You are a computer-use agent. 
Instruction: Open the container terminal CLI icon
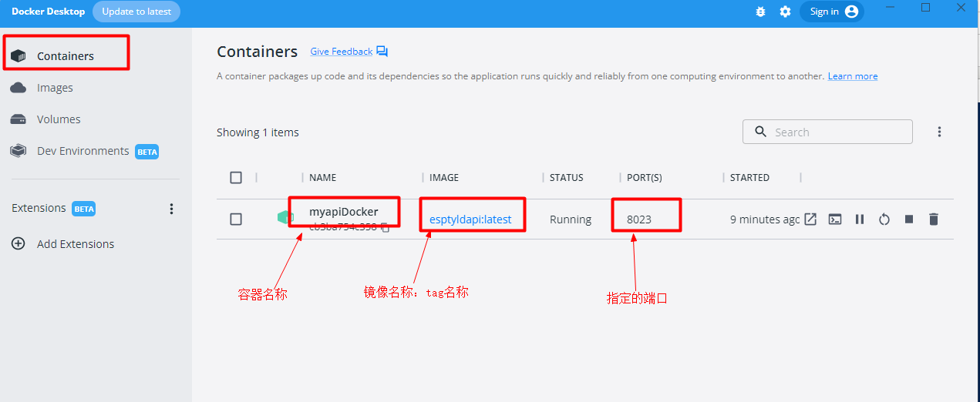pos(835,219)
